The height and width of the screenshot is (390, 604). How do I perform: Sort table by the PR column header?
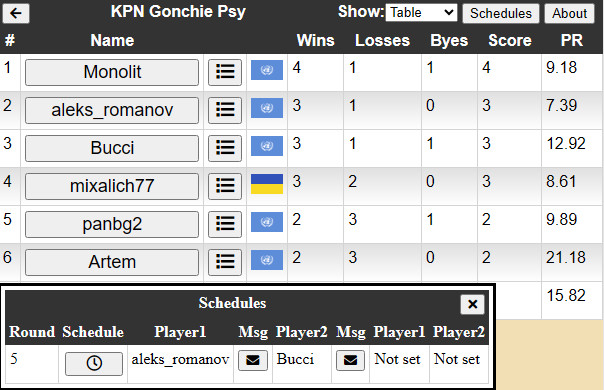point(572,40)
